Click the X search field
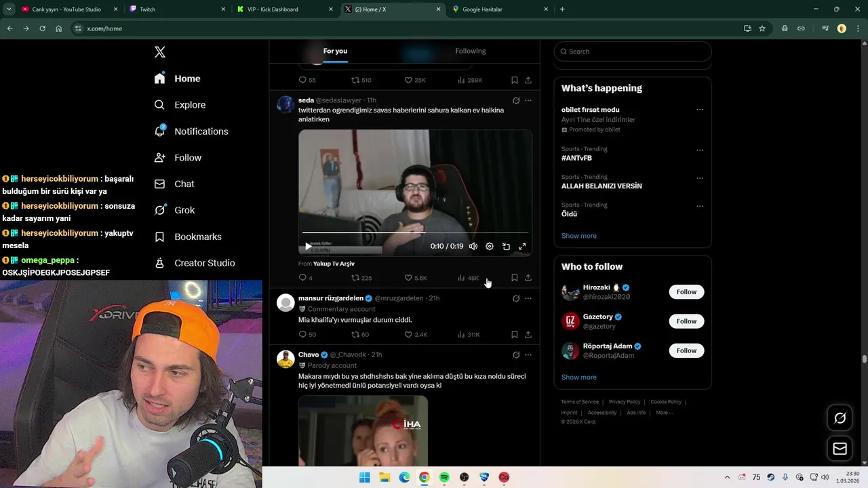The height and width of the screenshot is (488, 868). click(x=633, y=52)
